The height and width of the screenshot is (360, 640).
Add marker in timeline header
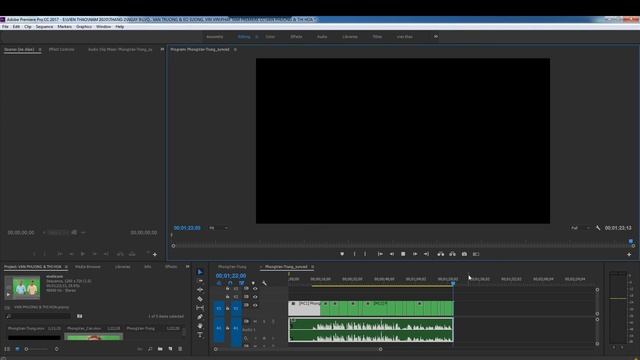253,283
